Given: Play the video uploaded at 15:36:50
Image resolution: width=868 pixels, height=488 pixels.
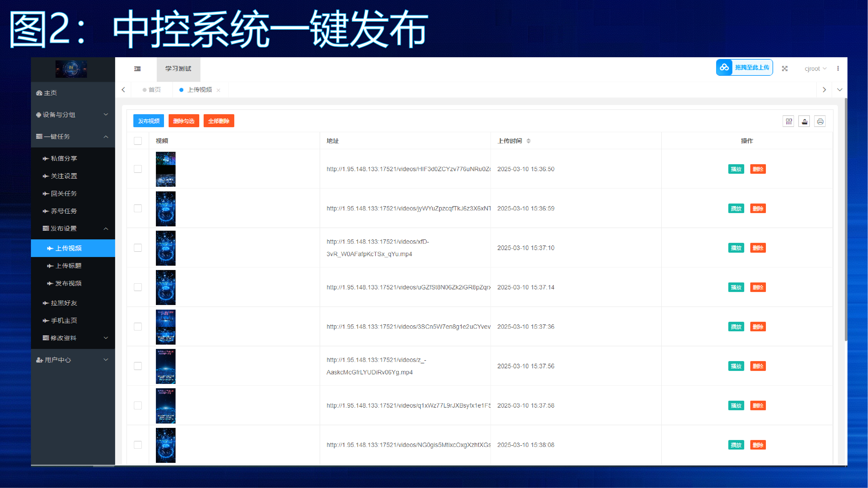Looking at the screenshot, I should 736,169.
